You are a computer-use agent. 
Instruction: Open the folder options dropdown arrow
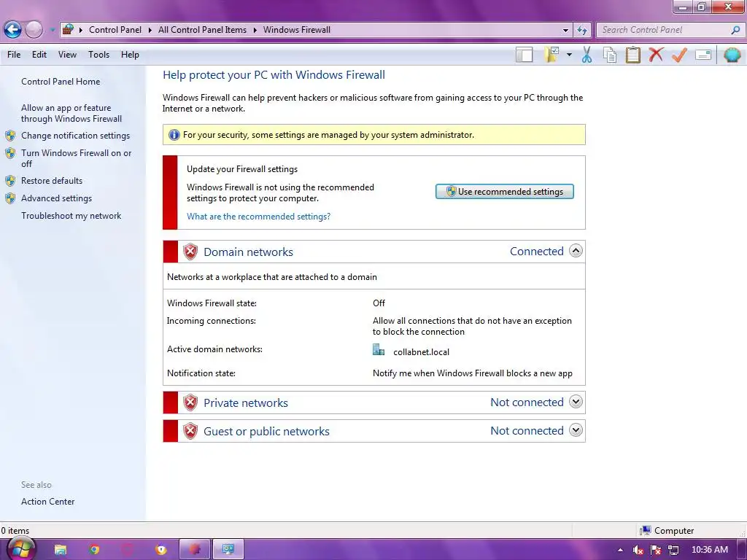tap(569, 55)
